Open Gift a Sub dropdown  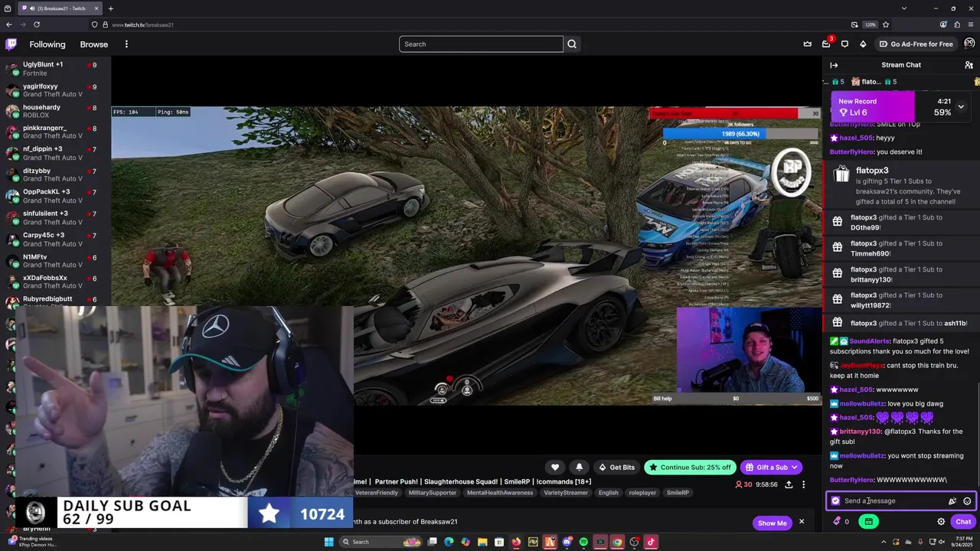point(771,468)
